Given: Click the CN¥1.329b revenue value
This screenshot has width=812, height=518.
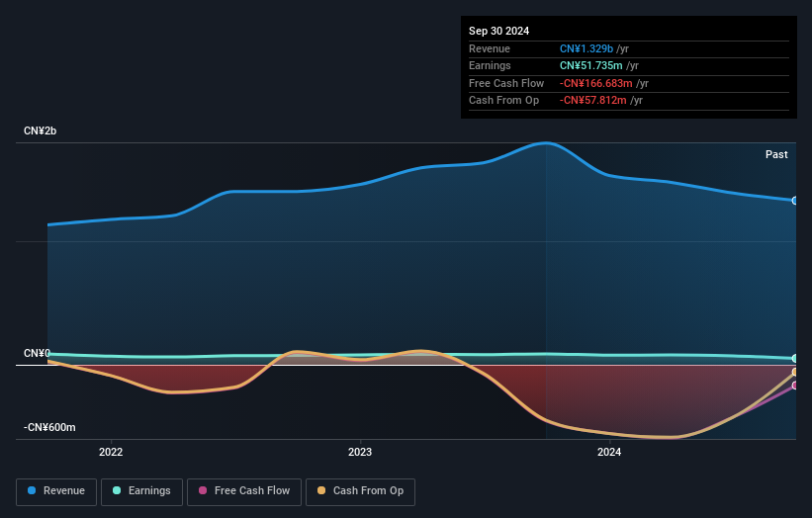Looking at the screenshot, I should 586,48.
